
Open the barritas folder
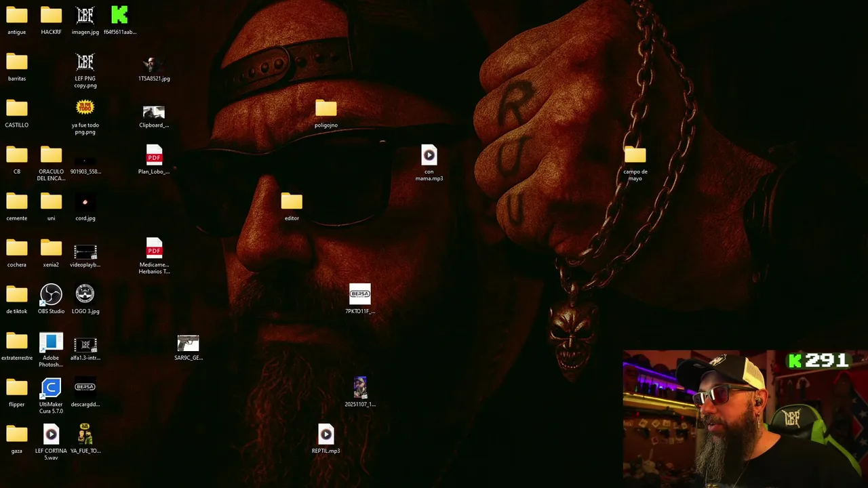(x=17, y=62)
